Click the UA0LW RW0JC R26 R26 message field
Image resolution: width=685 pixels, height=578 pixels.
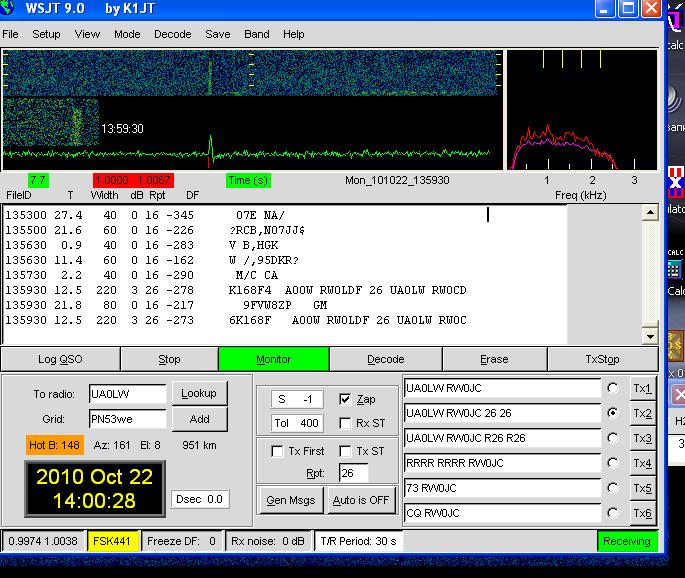coord(502,438)
